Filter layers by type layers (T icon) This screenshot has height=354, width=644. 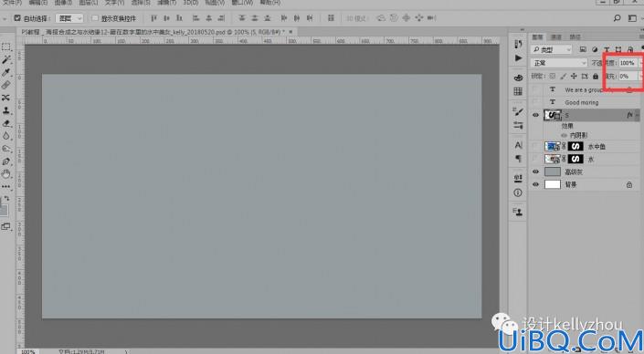click(607, 49)
